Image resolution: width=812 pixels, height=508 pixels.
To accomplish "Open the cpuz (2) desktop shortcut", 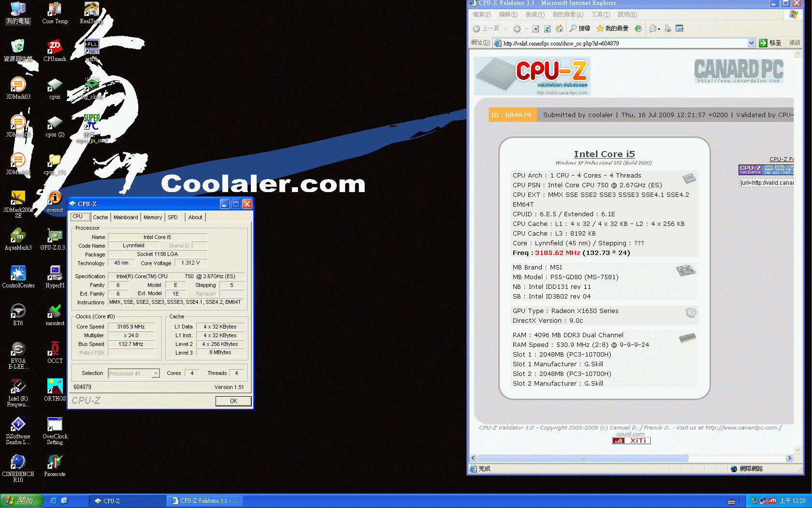I will pos(55,126).
